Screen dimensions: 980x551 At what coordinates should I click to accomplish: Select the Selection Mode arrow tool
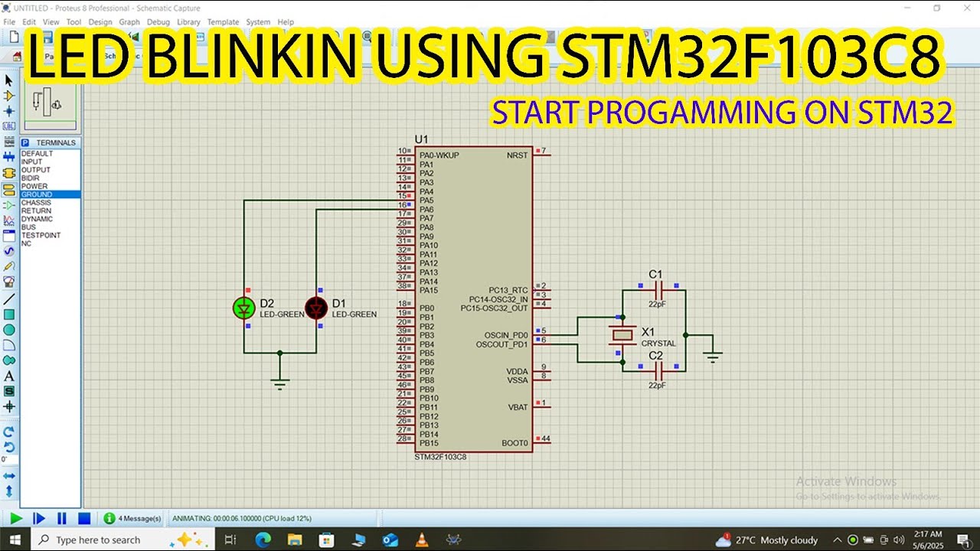click(x=9, y=80)
